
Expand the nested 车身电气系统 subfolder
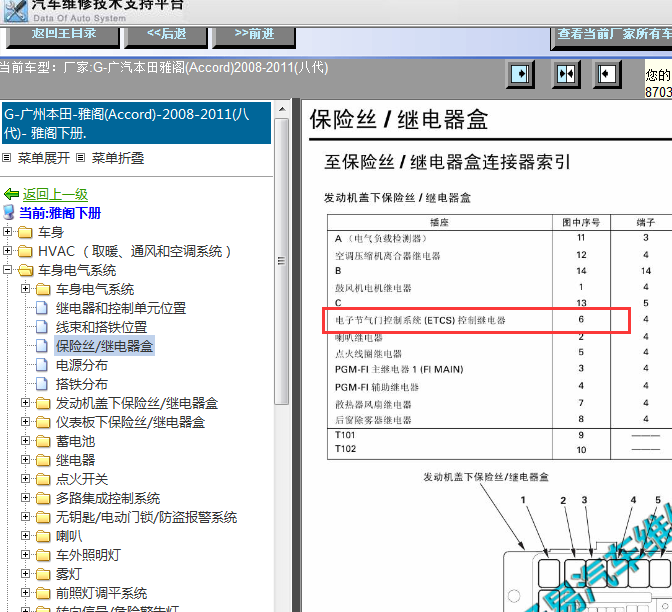(25, 288)
